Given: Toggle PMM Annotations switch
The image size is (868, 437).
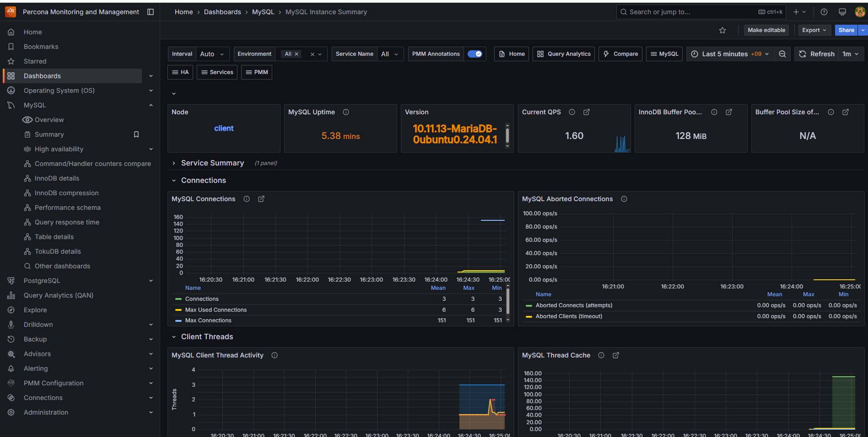Looking at the screenshot, I should [475, 54].
